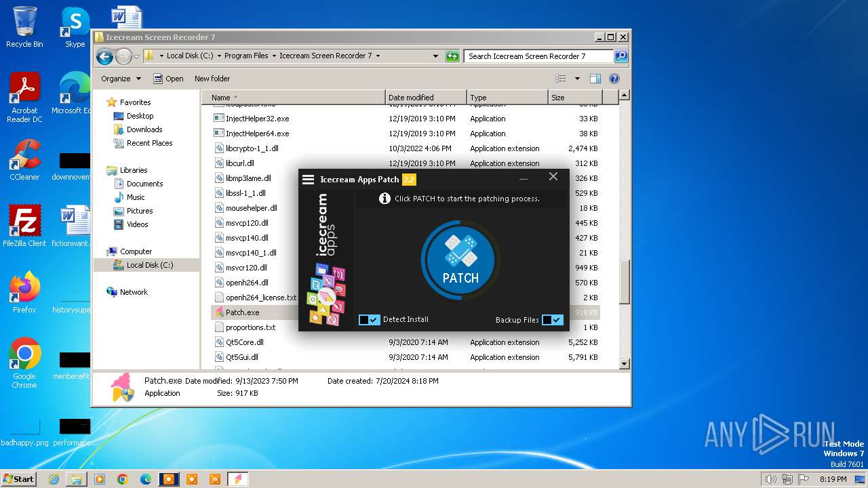Image resolution: width=868 pixels, height=488 pixels.
Task: Open the address bar history dropdown
Action: coord(435,56)
